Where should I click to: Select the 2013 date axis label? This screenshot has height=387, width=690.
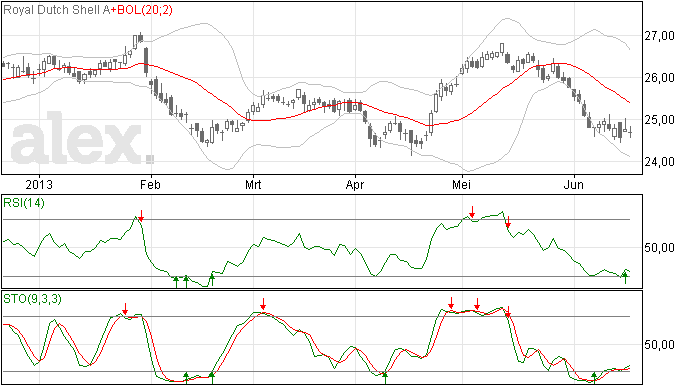pos(39,184)
